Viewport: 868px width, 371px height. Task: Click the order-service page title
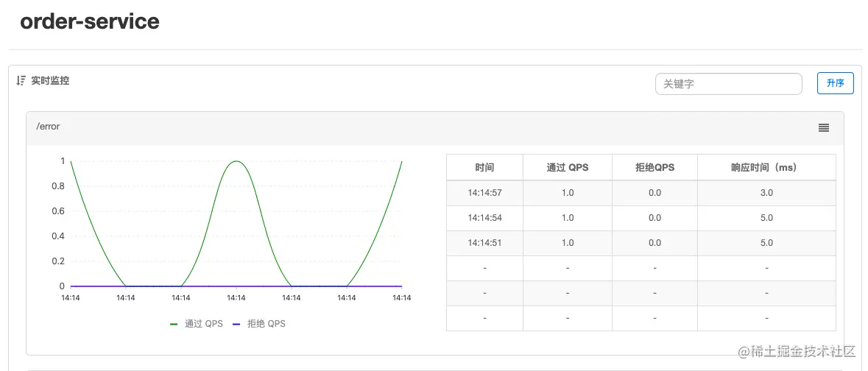[x=90, y=21]
